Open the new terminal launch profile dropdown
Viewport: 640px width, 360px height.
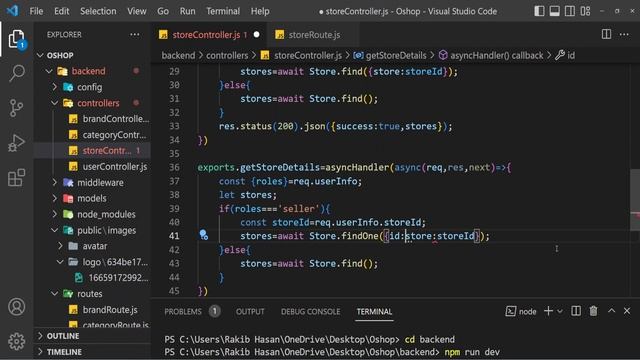pos(560,311)
